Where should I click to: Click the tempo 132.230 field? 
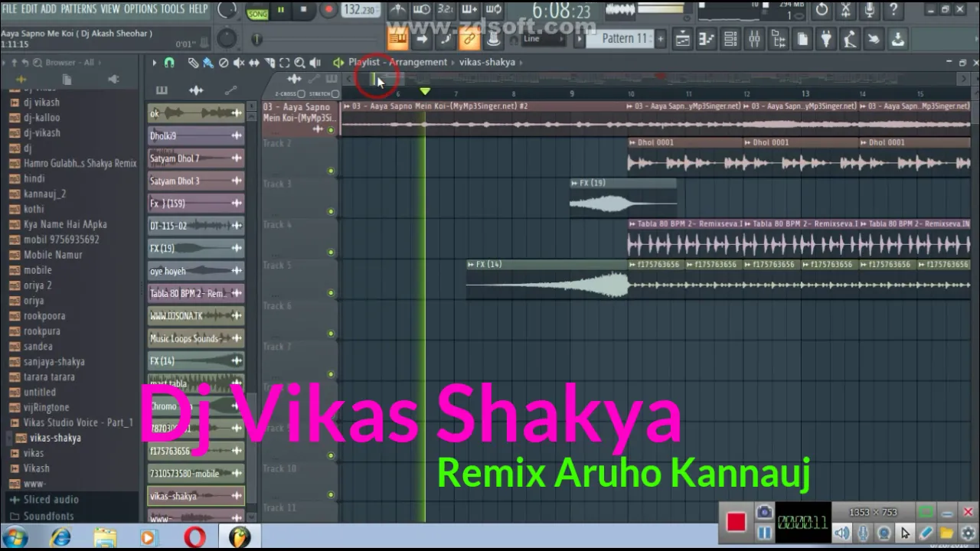click(360, 10)
